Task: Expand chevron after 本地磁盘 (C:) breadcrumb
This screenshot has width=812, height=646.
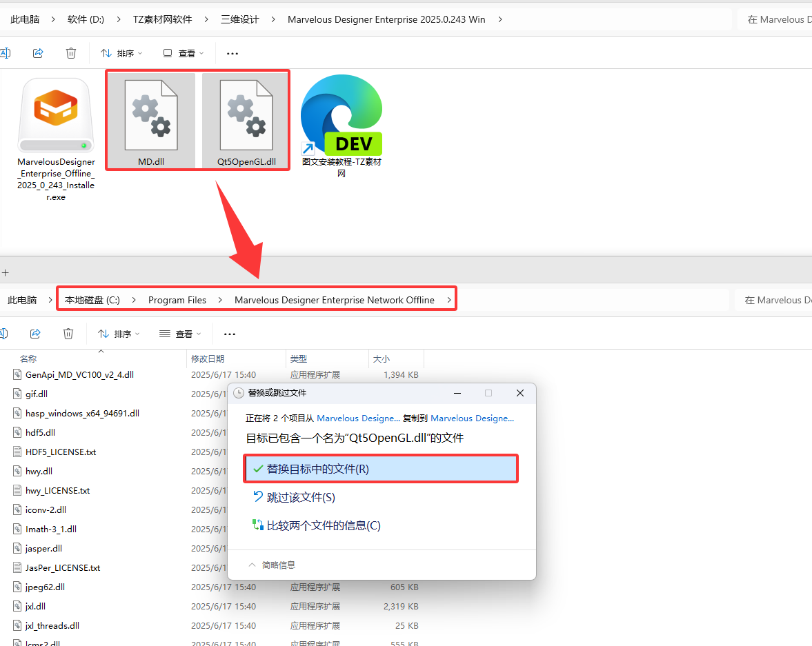Action: pyautogui.click(x=134, y=300)
